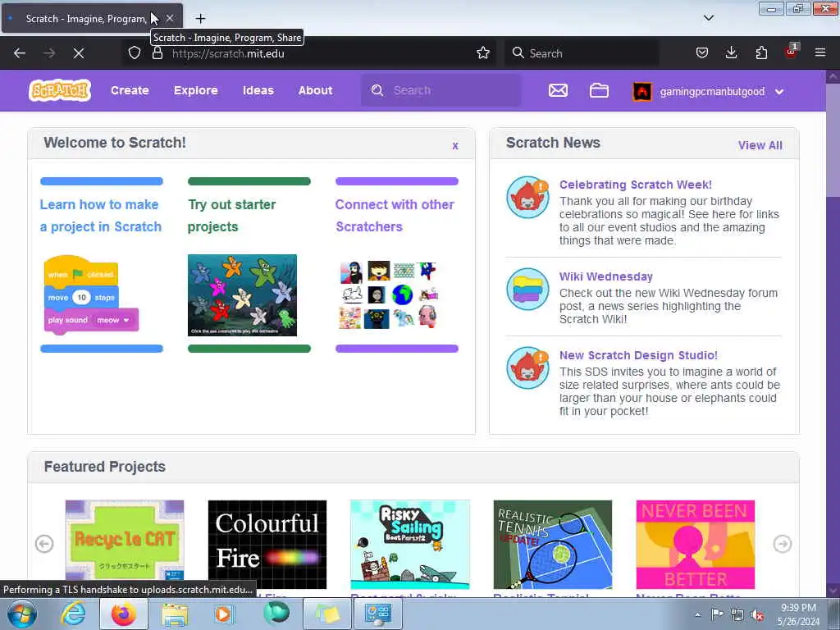Show previous featured projects arrow
Viewport: 840px width, 630px height.
tap(44, 544)
